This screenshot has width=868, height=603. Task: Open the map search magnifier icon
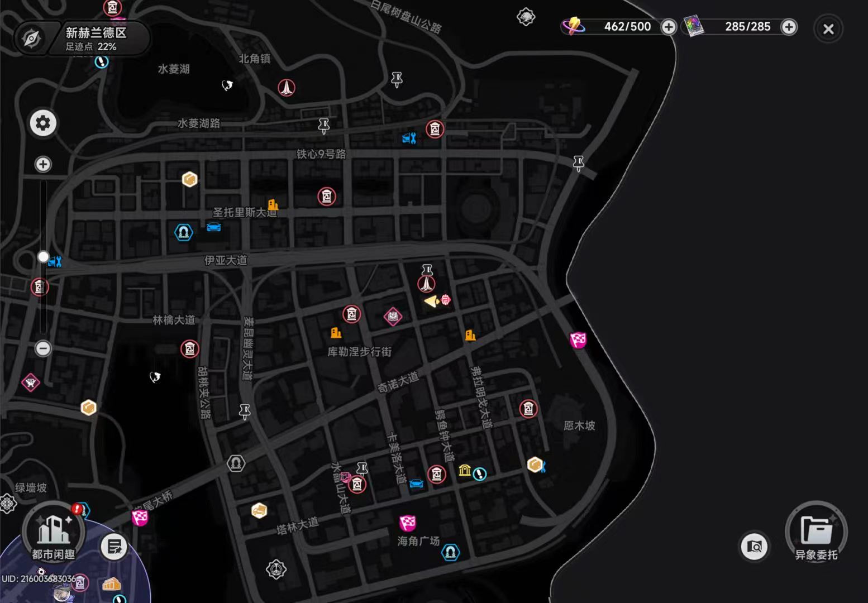[x=754, y=546]
